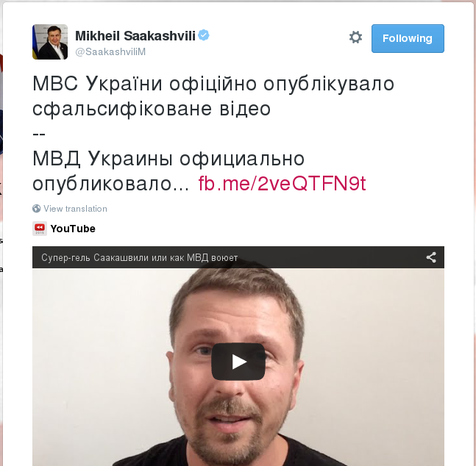
Task: Open Mikheil Saakashvili's profile avatar
Action: [x=50, y=42]
